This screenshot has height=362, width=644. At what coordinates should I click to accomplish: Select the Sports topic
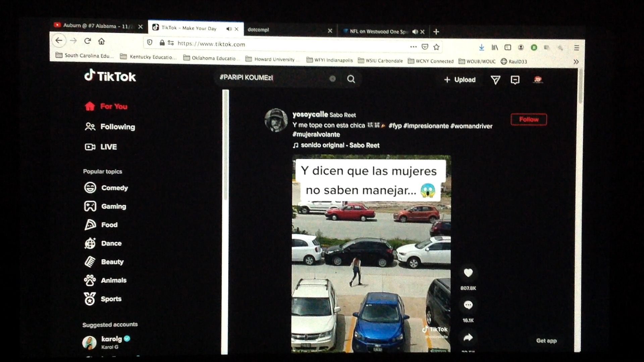tap(103, 299)
